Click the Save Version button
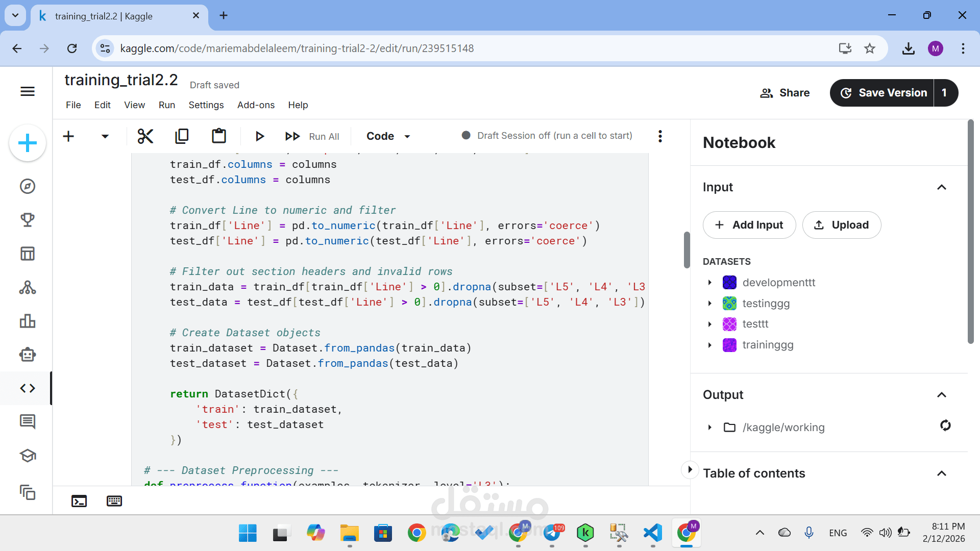 point(883,93)
